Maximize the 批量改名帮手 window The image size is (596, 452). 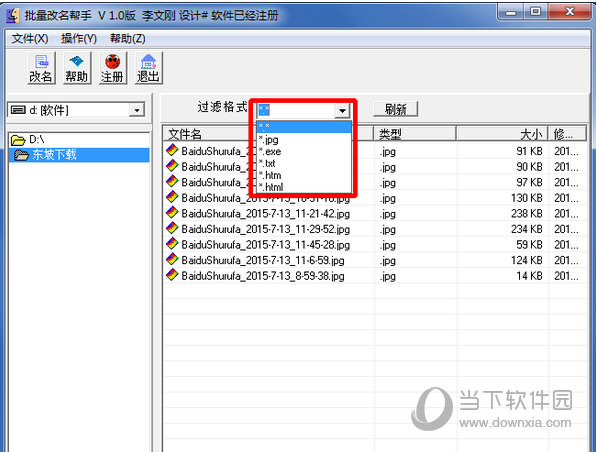536,12
